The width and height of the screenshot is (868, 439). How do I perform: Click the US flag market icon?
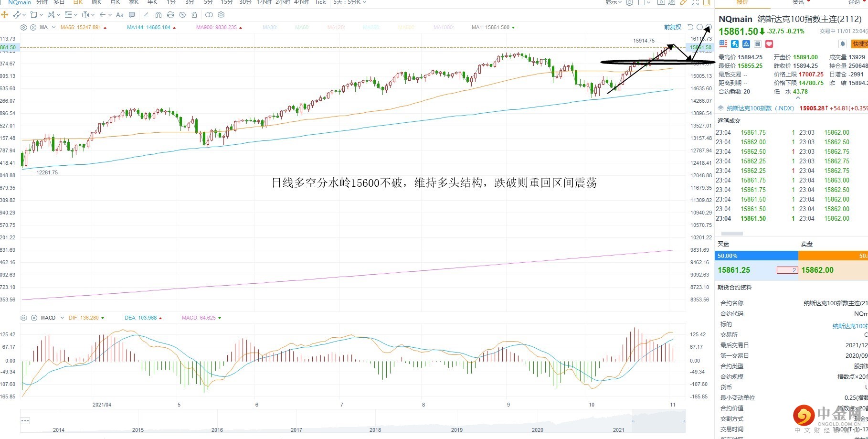[x=723, y=44]
